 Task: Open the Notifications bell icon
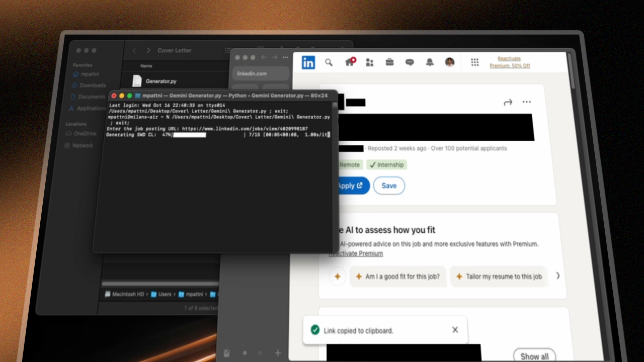point(430,62)
